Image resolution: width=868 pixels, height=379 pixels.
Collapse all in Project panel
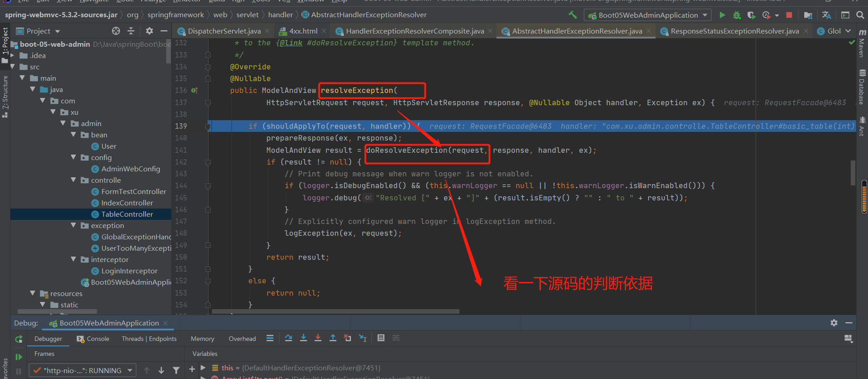coord(131,31)
